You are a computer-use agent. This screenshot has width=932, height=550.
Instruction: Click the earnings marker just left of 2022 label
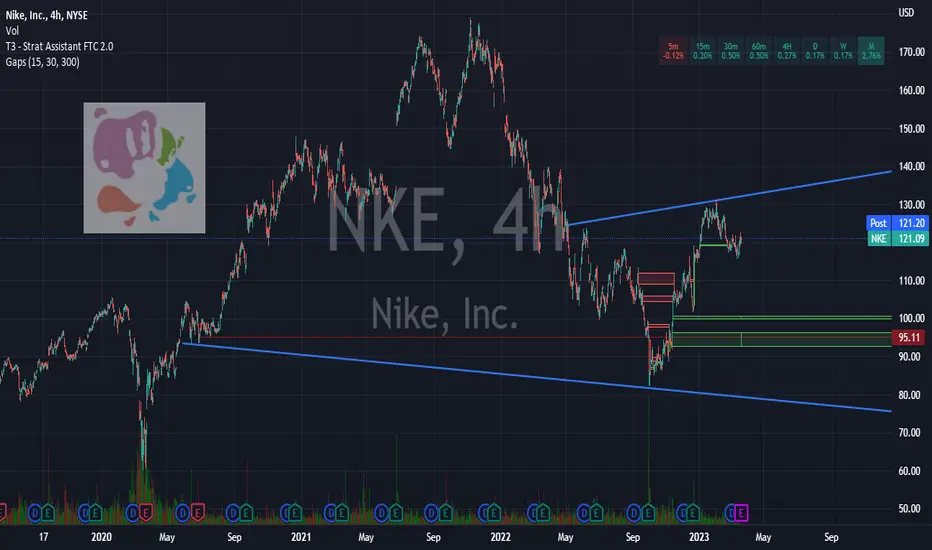coord(493,512)
